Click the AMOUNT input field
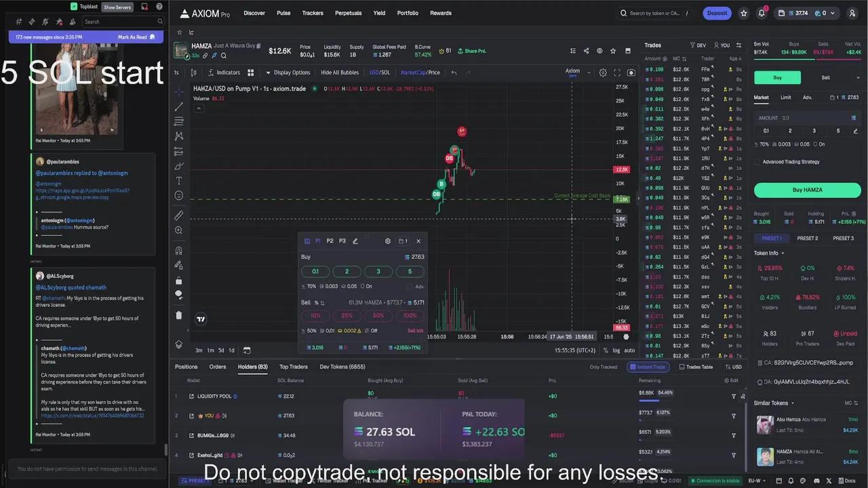The image size is (868, 488). [x=807, y=118]
